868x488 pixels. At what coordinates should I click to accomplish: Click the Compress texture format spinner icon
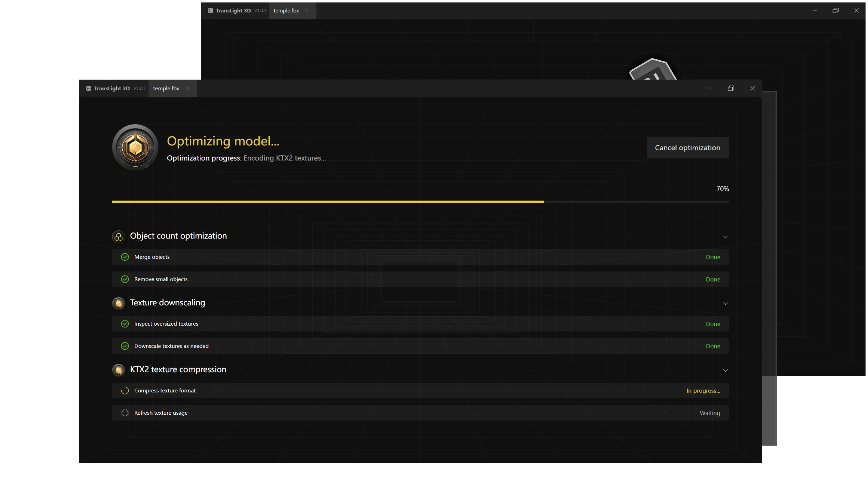[125, 390]
